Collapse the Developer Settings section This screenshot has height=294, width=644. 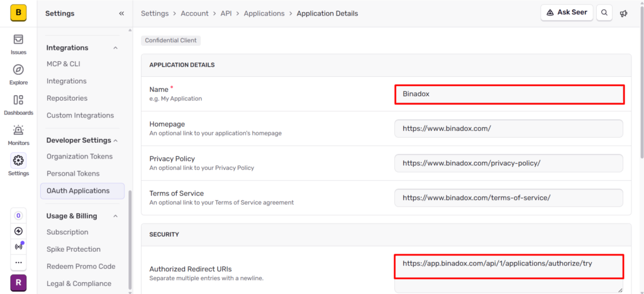click(116, 140)
